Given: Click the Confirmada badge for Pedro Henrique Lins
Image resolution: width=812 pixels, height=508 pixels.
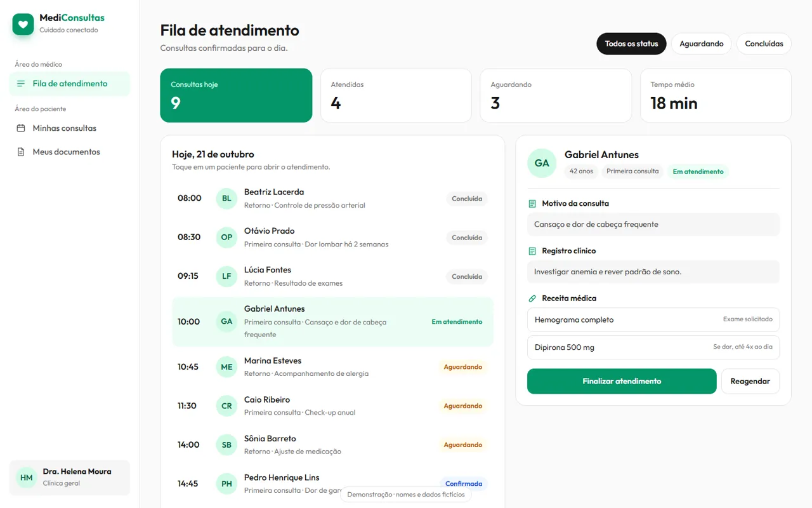Looking at the screenshot, I should (x=464, y=484).
